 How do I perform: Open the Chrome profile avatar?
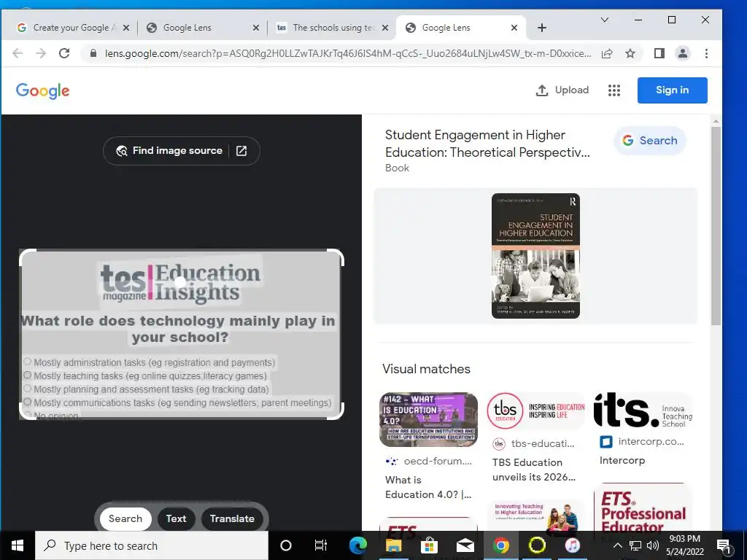tap(683, 53)
